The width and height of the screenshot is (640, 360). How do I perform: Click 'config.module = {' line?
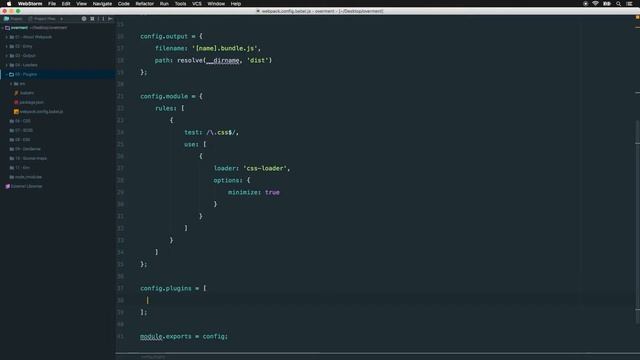coord(171,96)
